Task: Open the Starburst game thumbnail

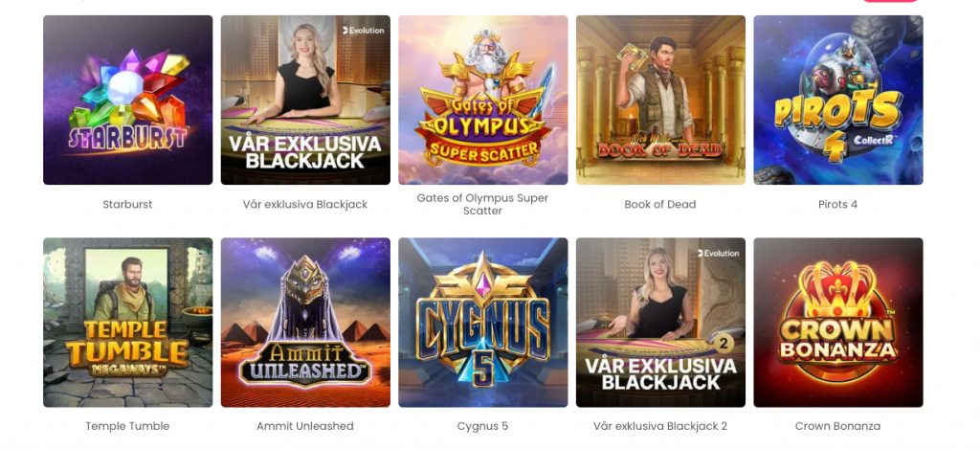Action: (127, 101)
